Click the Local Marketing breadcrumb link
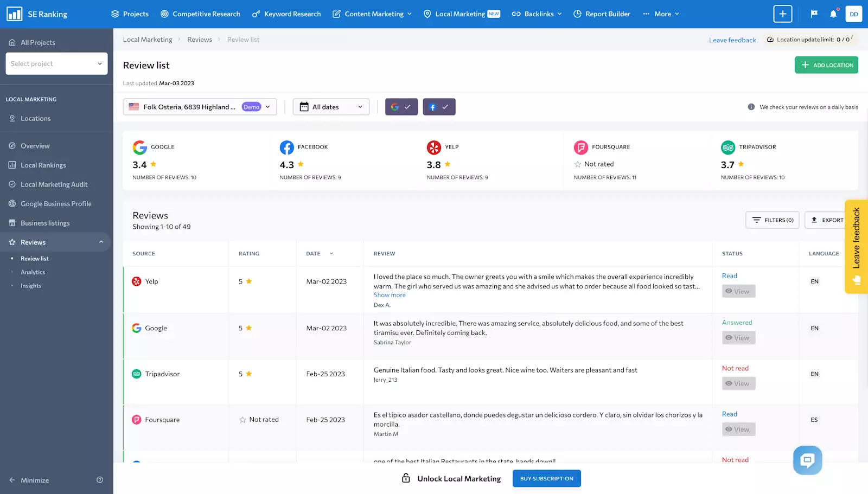Screen dimensions: 868x494 148,40
